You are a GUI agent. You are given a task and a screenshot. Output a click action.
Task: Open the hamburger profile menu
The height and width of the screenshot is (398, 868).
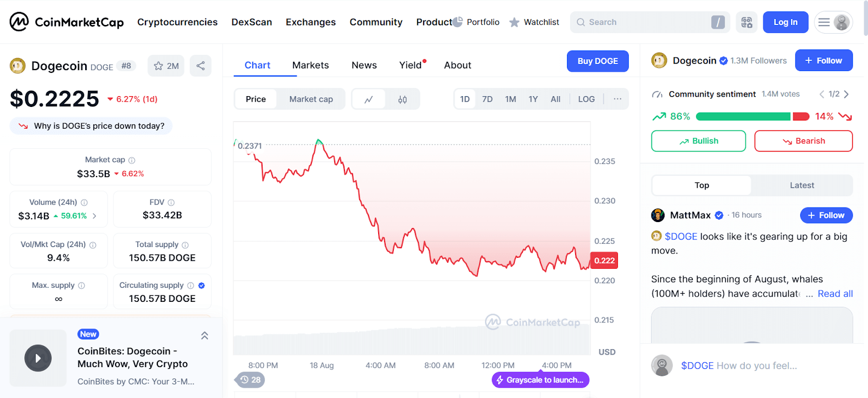(x=833, y=22)
